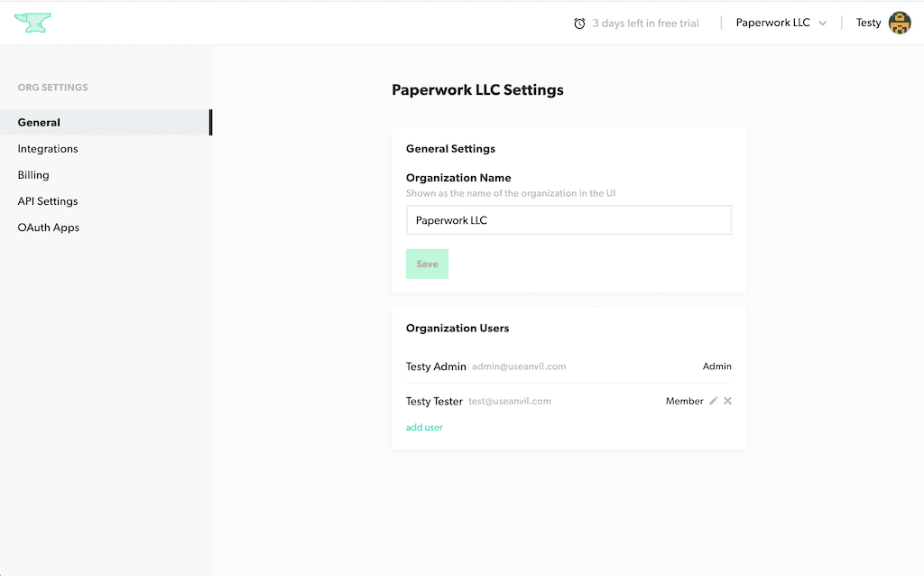Focus the Organization Name input field
This screenshot has height=576, width=924.
(x=568, y=220)
